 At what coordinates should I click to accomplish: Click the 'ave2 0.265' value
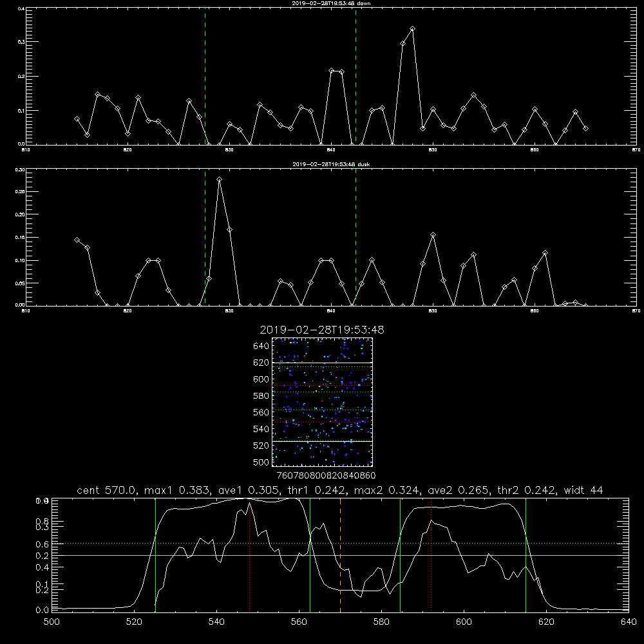pyautogui.click(x=459, y=490)
